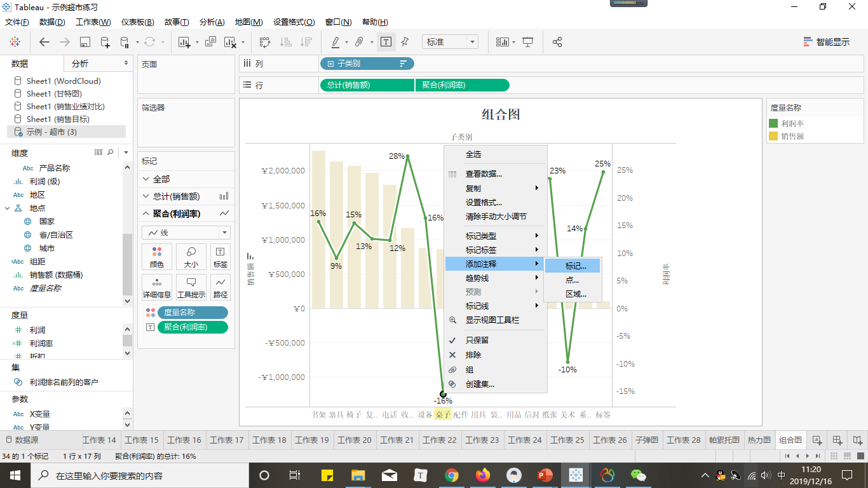Switch to the 帕累托图 sheet tab
The height and width of the screenshot is (488, 868).
click(x=724, y=440)
